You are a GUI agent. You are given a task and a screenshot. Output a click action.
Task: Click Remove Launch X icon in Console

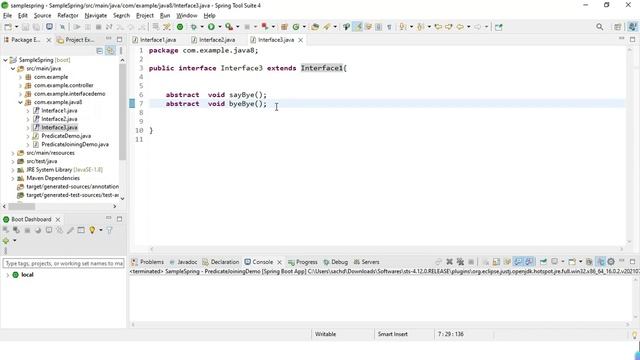(449, 262)
